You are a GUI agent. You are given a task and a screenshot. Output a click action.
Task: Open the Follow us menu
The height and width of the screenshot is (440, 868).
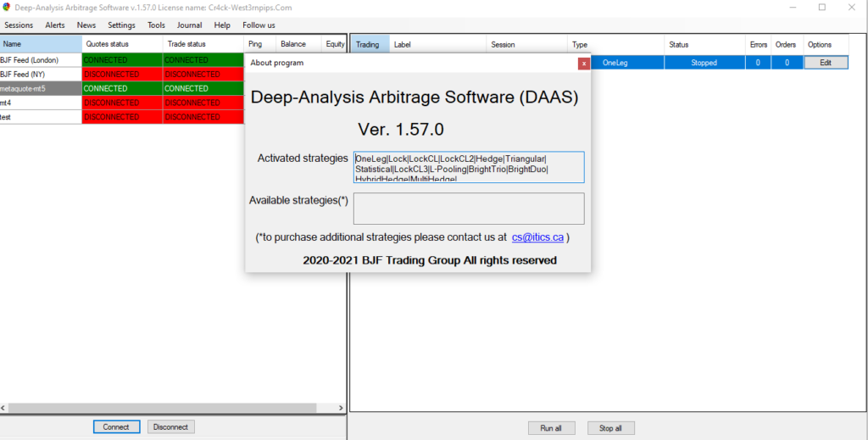259,25
